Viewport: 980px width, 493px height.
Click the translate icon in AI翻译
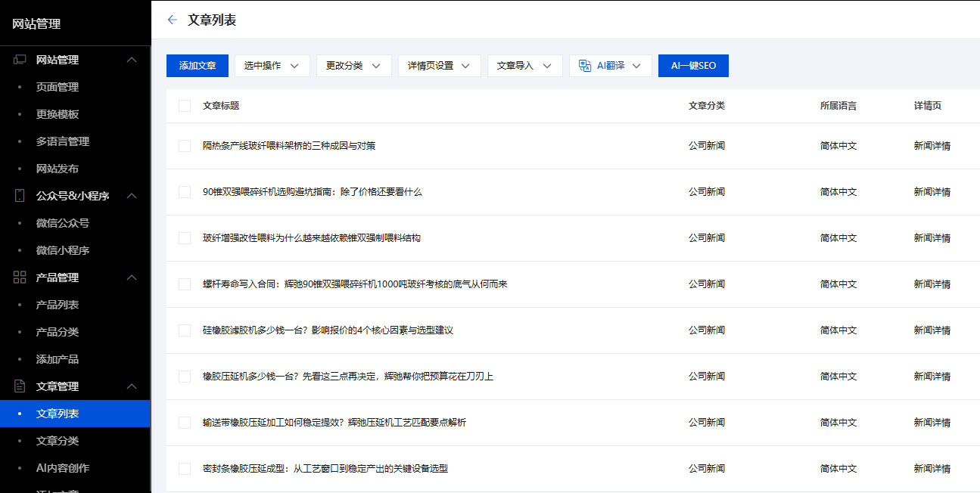[585, 66]
